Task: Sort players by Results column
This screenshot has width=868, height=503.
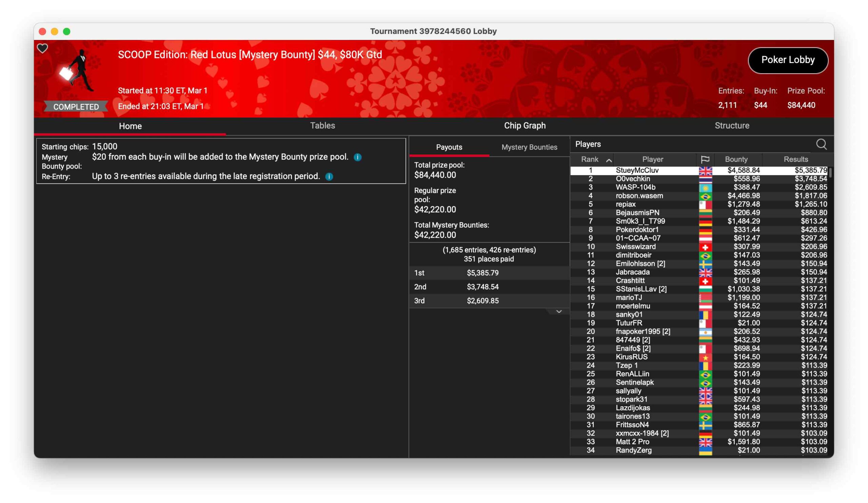Action: (796, 159)
